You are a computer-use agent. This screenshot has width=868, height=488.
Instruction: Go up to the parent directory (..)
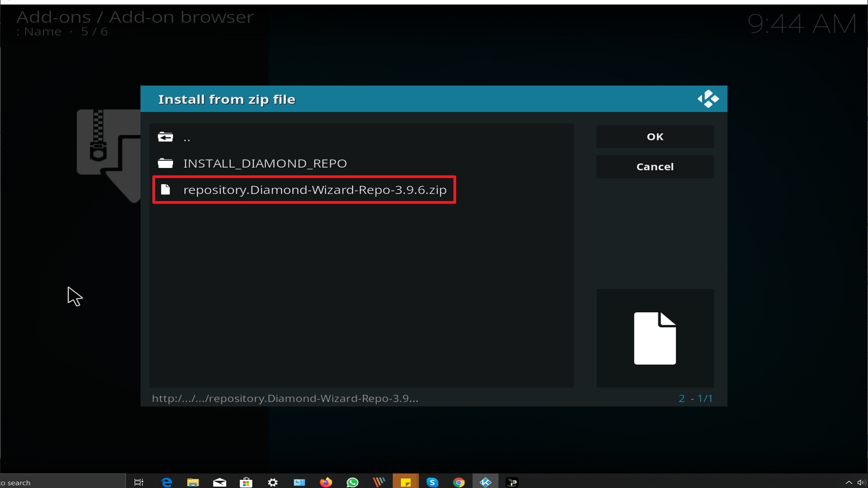coord(362,137)
